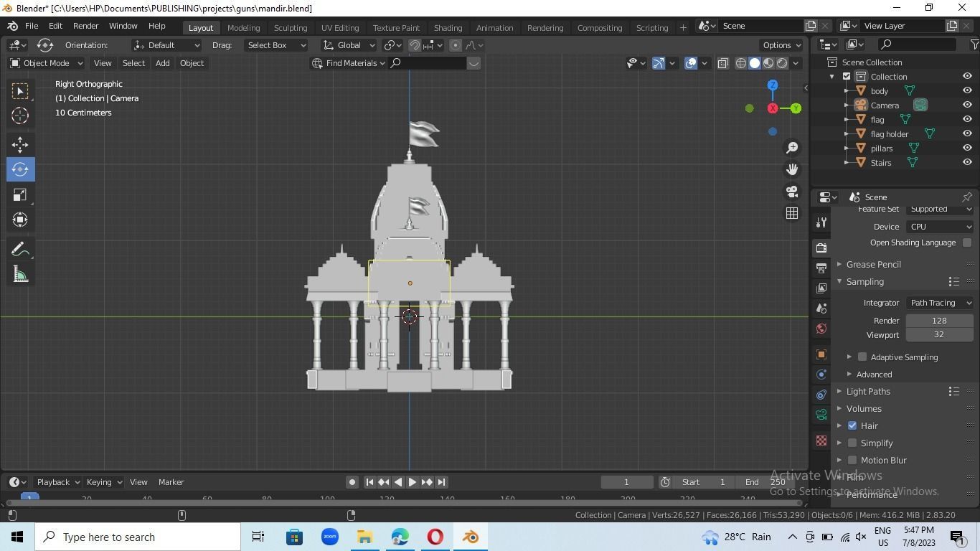Open the Object Data camera properties tab
Screen dimensions: 980x551
pos(821,415)
